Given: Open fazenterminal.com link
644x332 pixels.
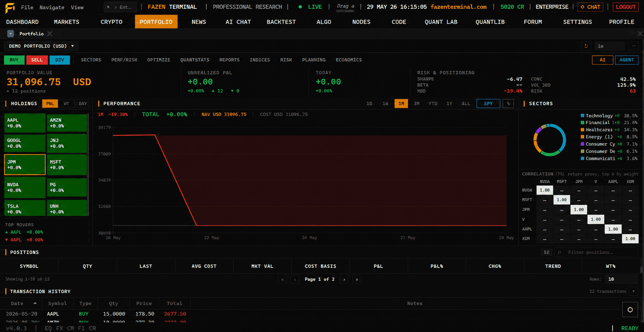Looking at the screenshot, I should (458, 7).
